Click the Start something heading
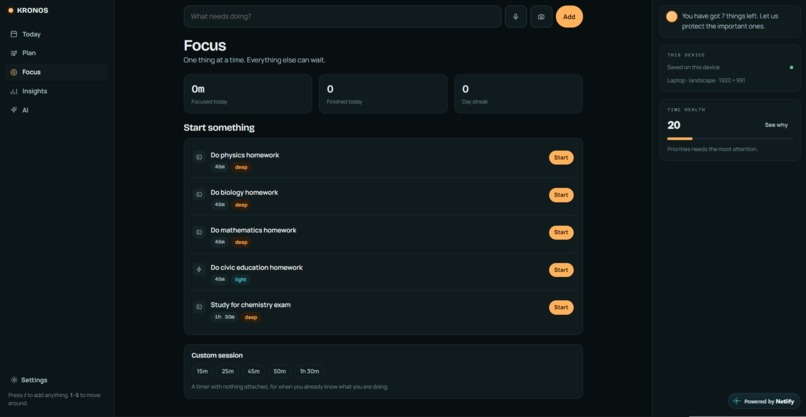 point(219,128)
